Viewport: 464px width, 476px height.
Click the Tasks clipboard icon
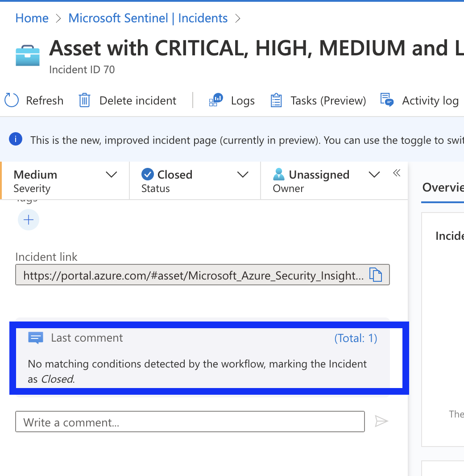click(276, 100)
